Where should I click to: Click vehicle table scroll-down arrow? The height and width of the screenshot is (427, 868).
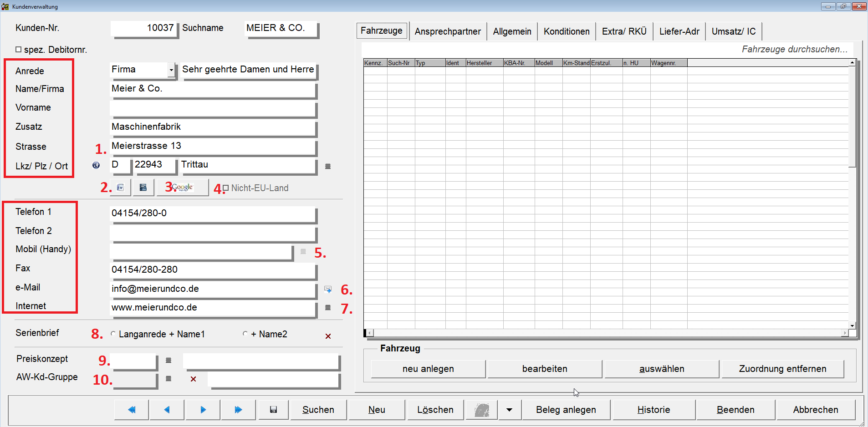pyautogui.click(x=852, y=325)
